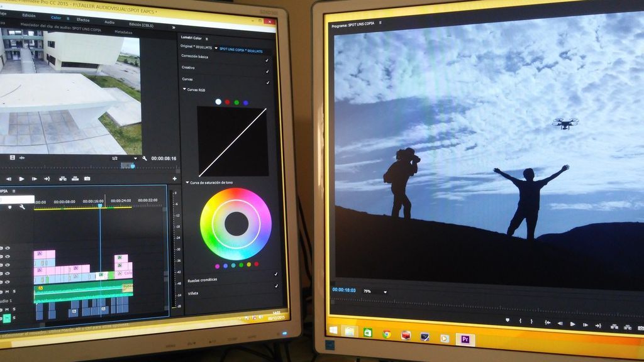Screen dimensions: 644x362
Task: Select the red channel curve swatch
Action: click(228, 102)
